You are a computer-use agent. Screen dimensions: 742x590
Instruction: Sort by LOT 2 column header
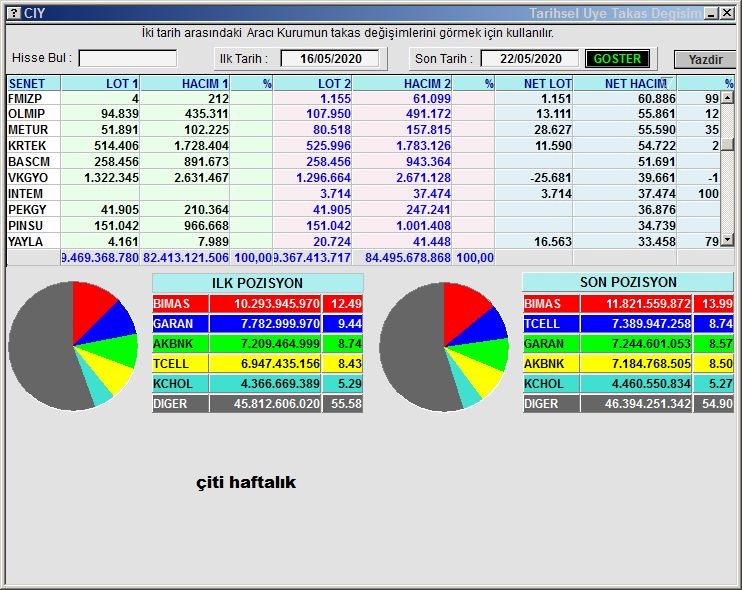pos(313,84)
